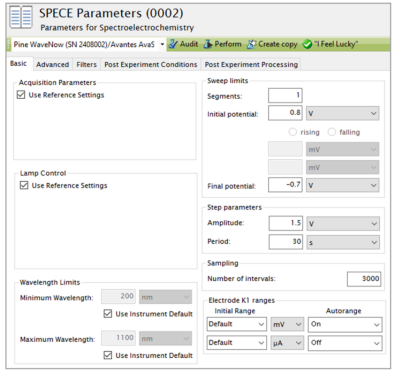
Task: Click the "I Feel Lucky" button
Action: [330, 44]
